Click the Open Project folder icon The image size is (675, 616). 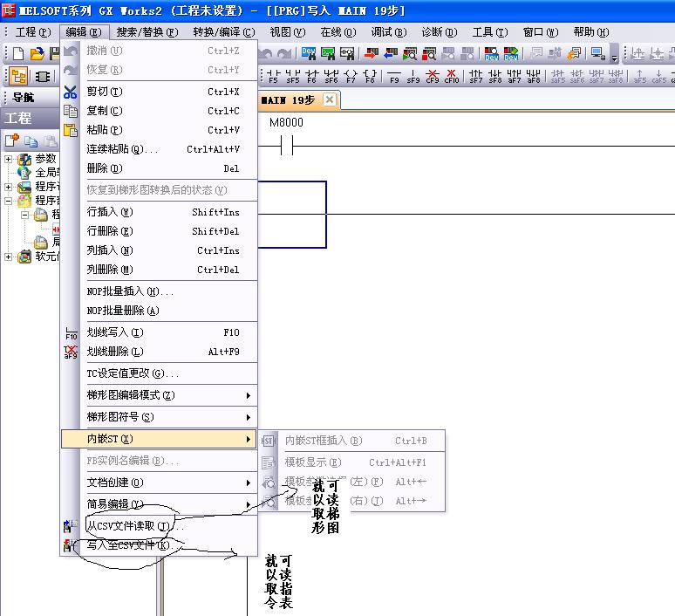pyautogui.click(x=37, y=54)
